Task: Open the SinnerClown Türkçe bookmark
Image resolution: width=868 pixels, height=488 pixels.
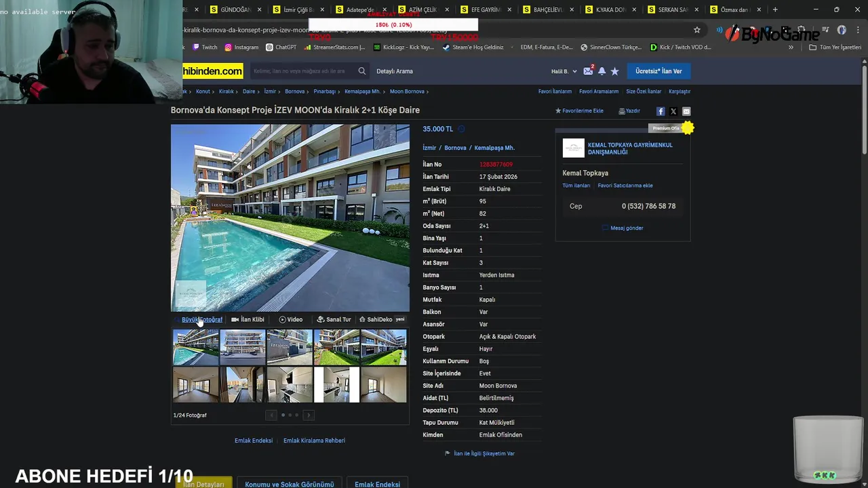Action: [x=611, y=47]
